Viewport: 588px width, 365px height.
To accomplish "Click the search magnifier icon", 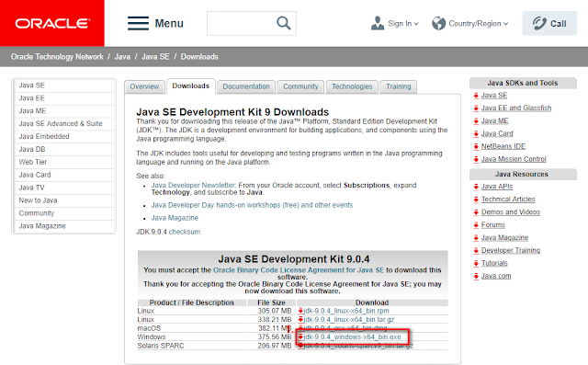I will (x=284, y=23).
